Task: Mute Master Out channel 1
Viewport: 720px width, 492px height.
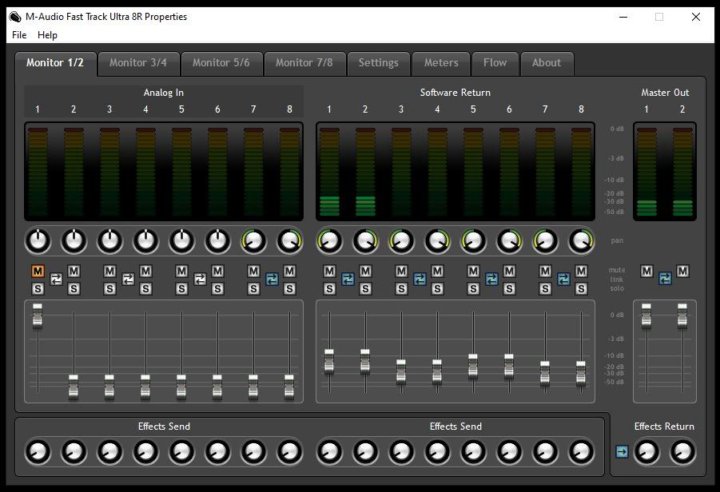Action: [646, 271]
